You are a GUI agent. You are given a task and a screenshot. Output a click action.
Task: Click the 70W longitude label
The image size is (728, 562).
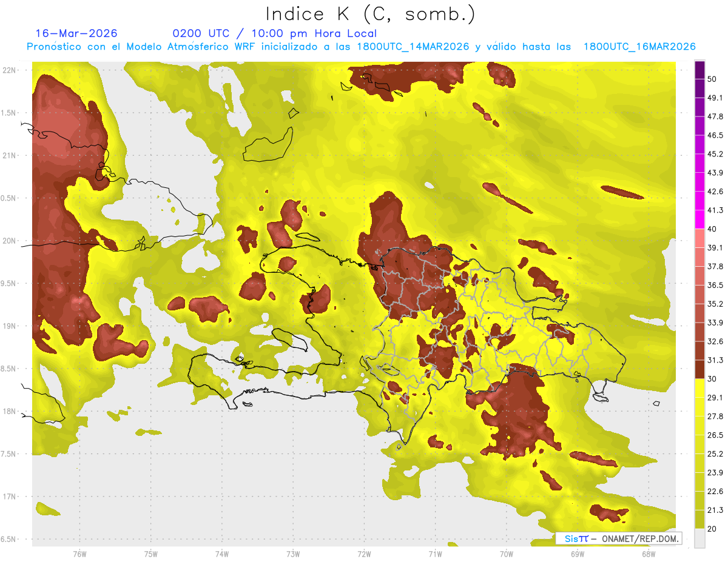tap(507, 554)
